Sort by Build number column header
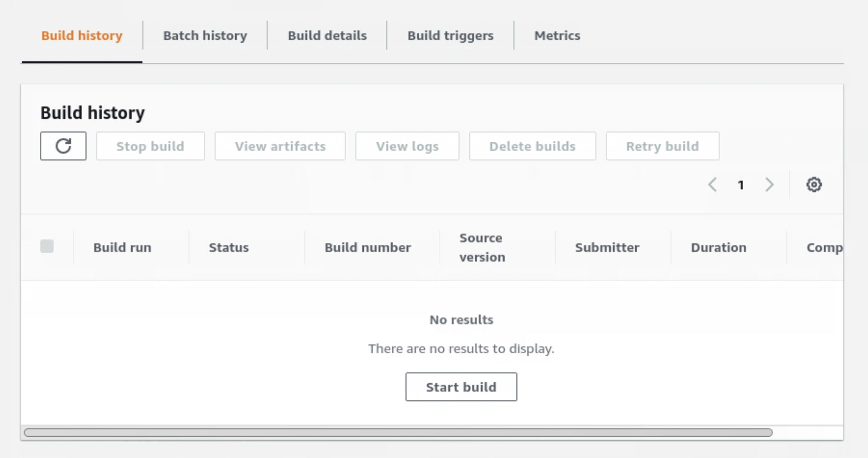 [367, 247]
